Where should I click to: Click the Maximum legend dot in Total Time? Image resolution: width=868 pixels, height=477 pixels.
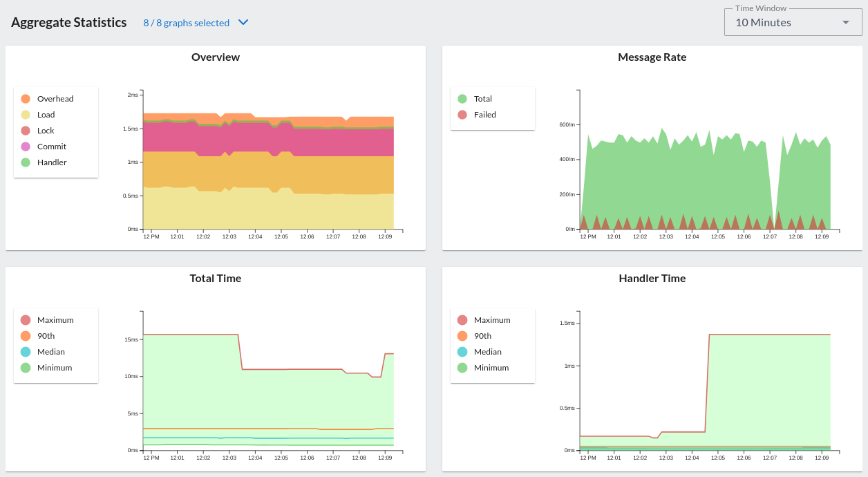click(26, 319)
